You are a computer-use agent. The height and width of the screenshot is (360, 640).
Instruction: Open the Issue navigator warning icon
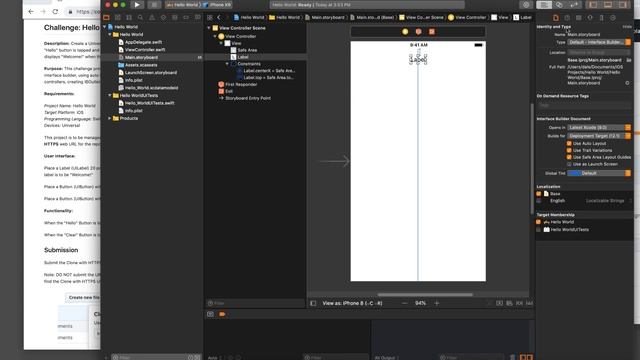pyautogui.click(x=152, y=18)
